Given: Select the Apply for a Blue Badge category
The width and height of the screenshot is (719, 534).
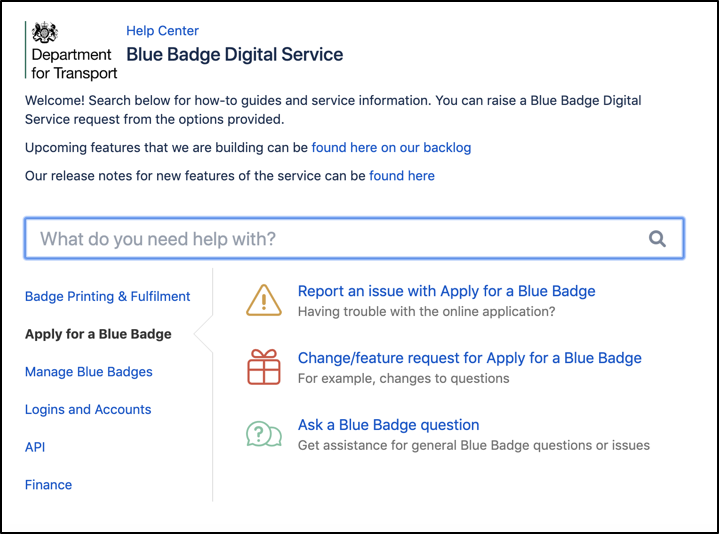Looking at the screenshot, I should pyautogui.click(x=98, y=334).
